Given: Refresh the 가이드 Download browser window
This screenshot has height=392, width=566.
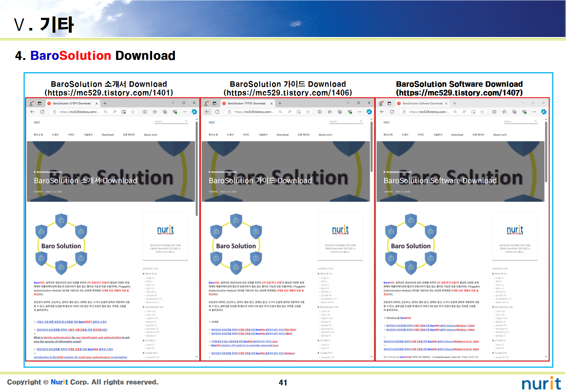Looking at the screenshot, I should click(217, 112).
